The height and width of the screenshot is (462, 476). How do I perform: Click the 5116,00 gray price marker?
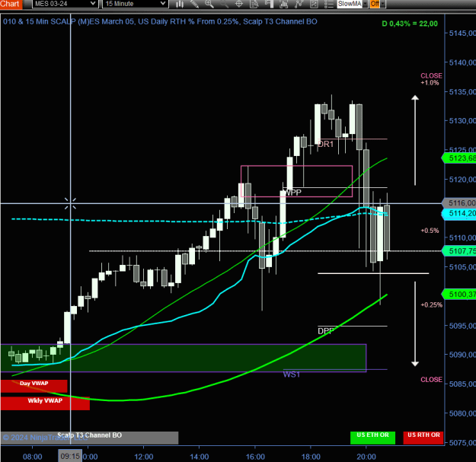pyautogui.click(x=459, y=202)
